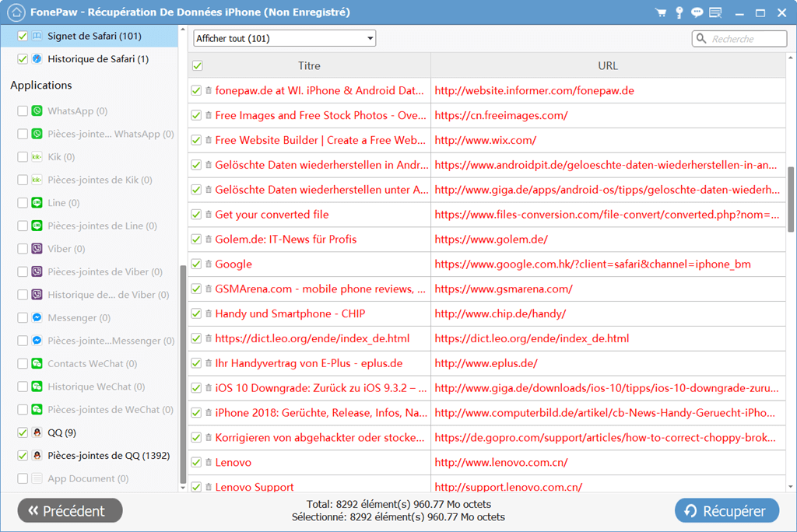Click the table vertical scrollbar thumb
Screen dimensions: 797x532
click(791, 199)
